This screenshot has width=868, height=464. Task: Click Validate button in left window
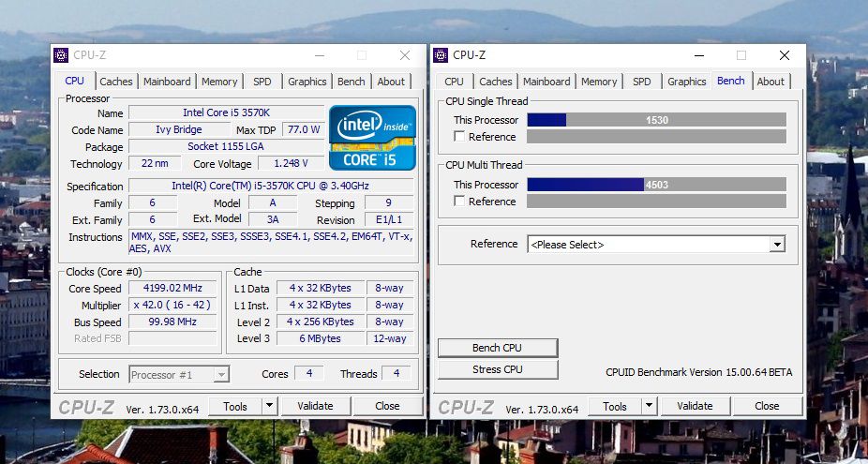(x=316, y=407)
